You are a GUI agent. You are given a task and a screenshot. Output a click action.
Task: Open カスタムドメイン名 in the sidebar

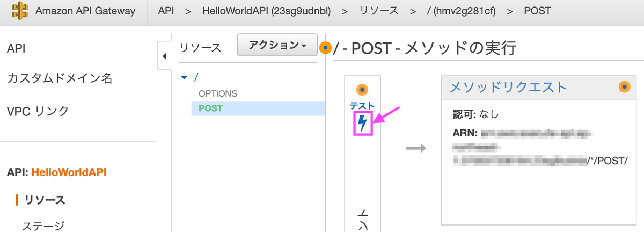(60, 78)
